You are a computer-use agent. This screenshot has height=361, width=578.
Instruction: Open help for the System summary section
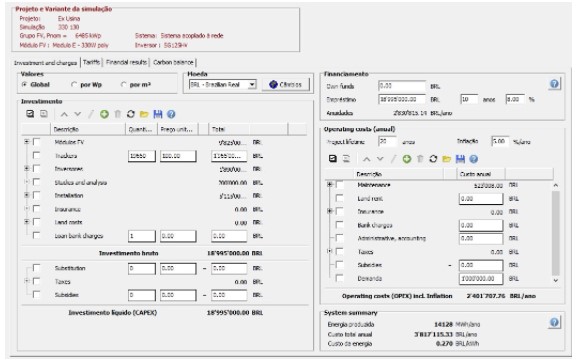pos(554,323)
